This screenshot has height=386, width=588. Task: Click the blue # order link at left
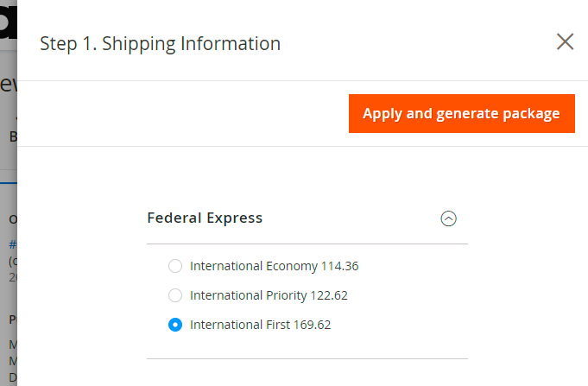coord(11,245)
